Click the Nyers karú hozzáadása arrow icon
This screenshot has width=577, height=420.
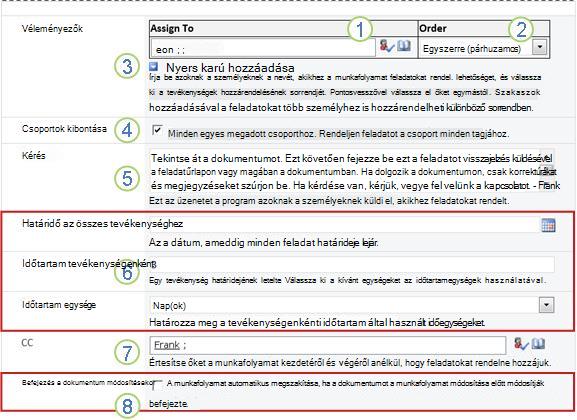tap(154, 67)
